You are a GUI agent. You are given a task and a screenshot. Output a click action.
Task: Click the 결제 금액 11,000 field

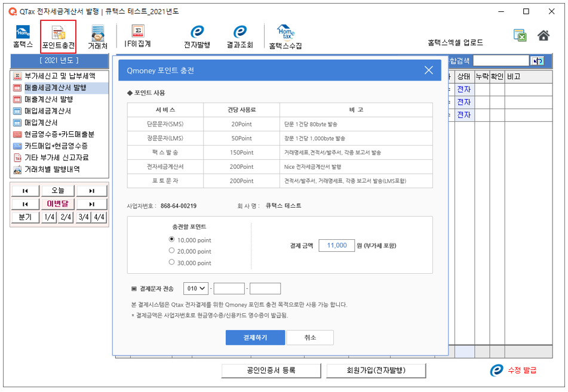[336, 245]
